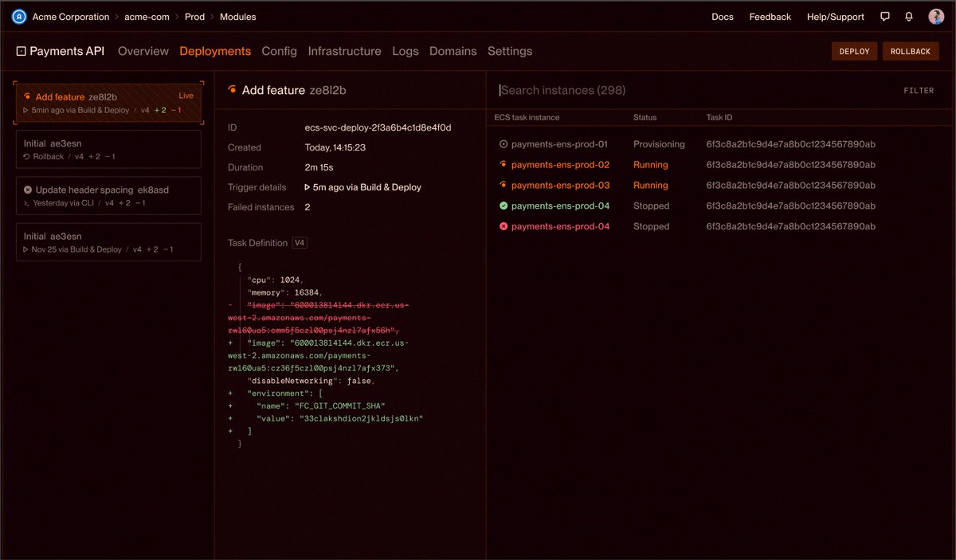Click the Payments API module icon
Image resolution: width=956 pixels, height=560 pixels.
[x=21, y=51]
